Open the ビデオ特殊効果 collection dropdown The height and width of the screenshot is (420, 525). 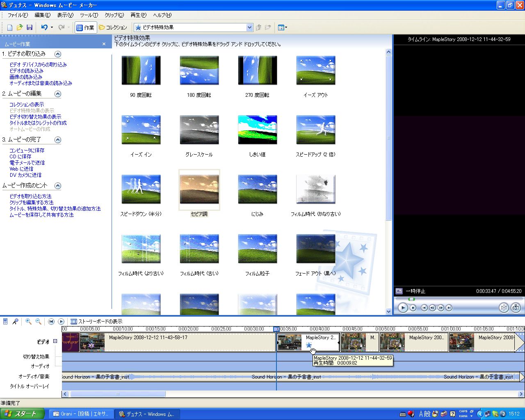click(249, 27)
